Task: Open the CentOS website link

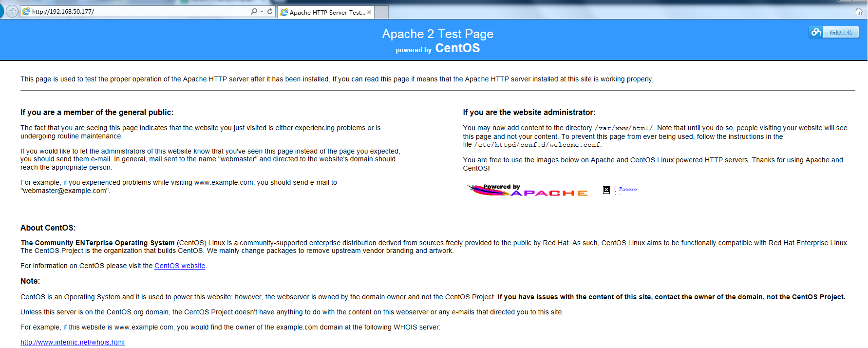Action: [180, 266]
